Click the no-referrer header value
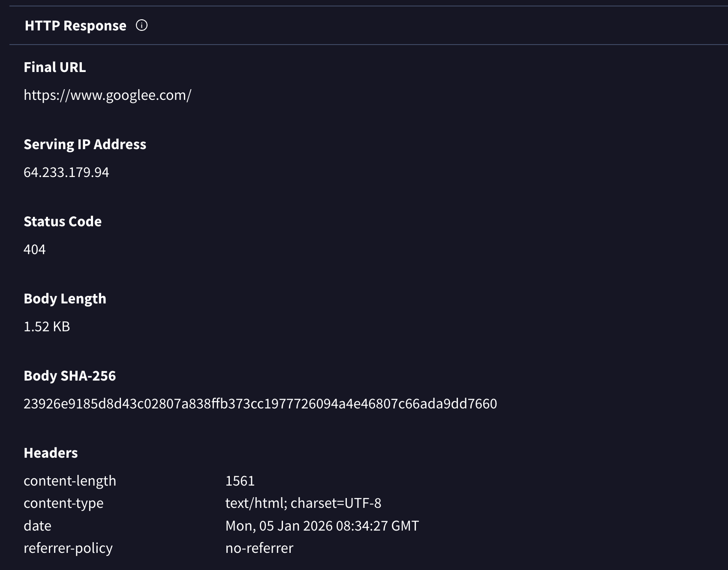This screenshot has height=570, width=728. tap(259, 548)
